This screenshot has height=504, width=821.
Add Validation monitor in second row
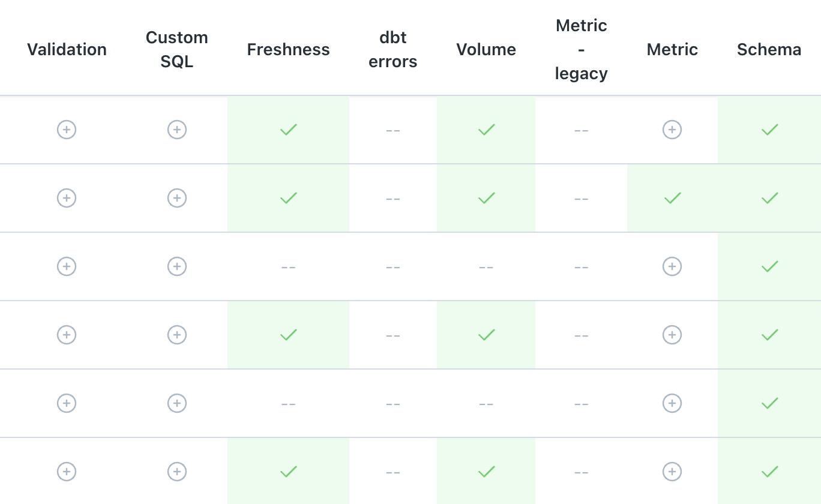click(x=67, y=198)
